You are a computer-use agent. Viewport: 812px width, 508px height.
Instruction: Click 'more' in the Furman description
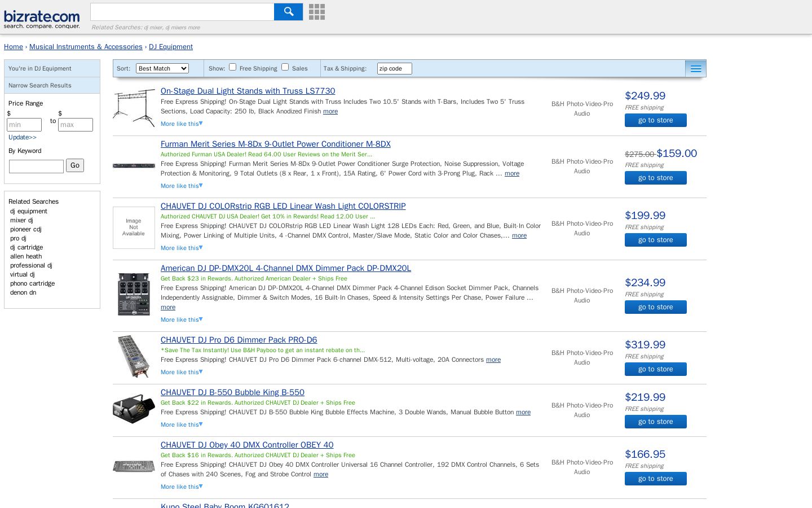(x=512, y=173)
